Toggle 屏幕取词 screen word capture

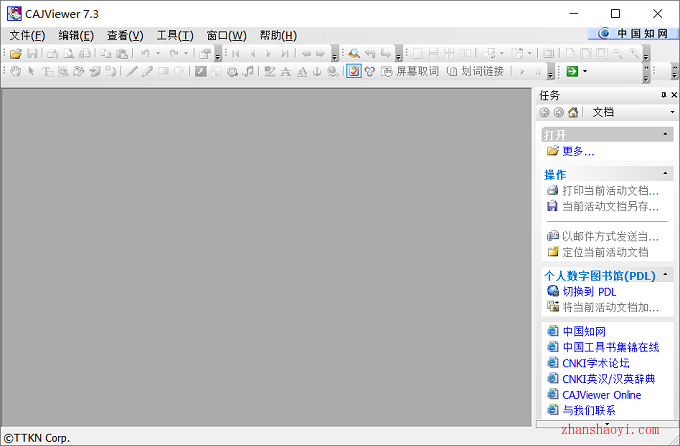[x=410, y=71]
